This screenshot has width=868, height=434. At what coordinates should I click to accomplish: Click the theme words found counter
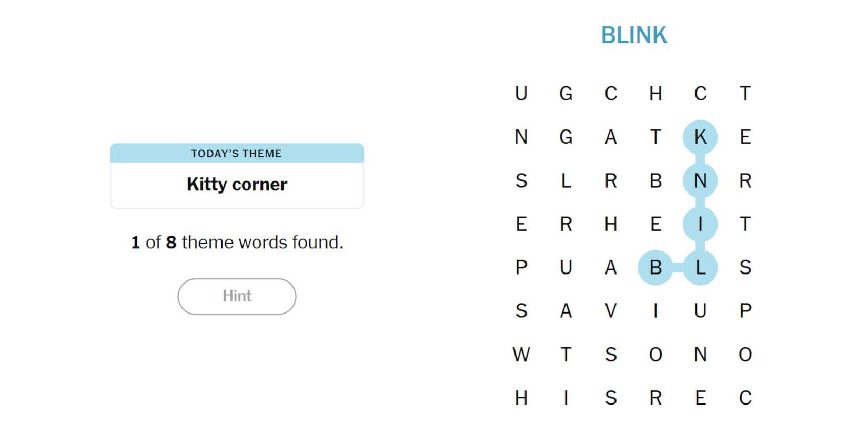pos(237,243)
